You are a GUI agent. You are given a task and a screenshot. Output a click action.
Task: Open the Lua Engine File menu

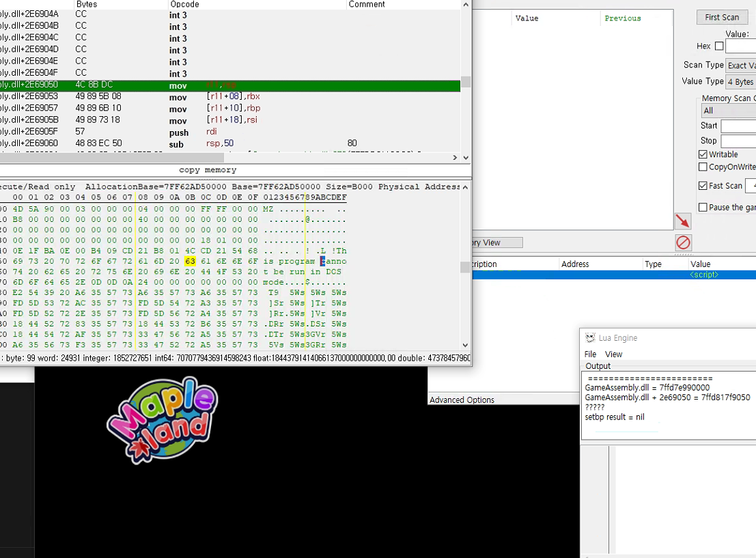[590, 354]
